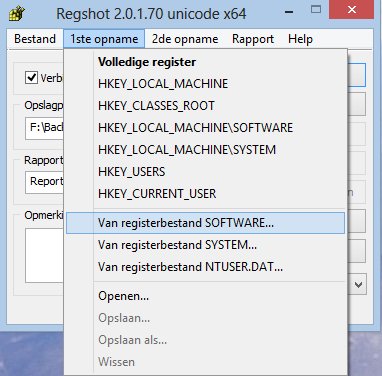This screenshot has height=376, width=382.
Task: Click the Regshot app icon in title bar
Action: coord(17,14)
